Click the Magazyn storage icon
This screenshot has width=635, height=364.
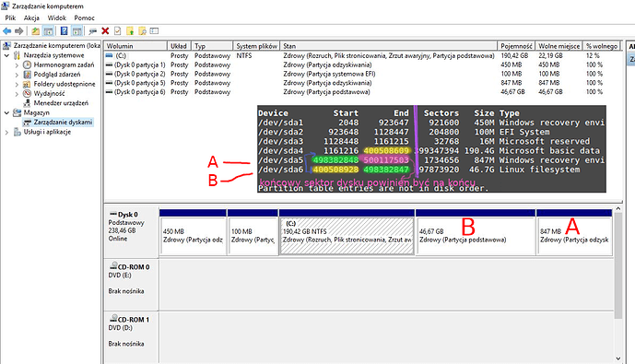(x=18, y=112)
